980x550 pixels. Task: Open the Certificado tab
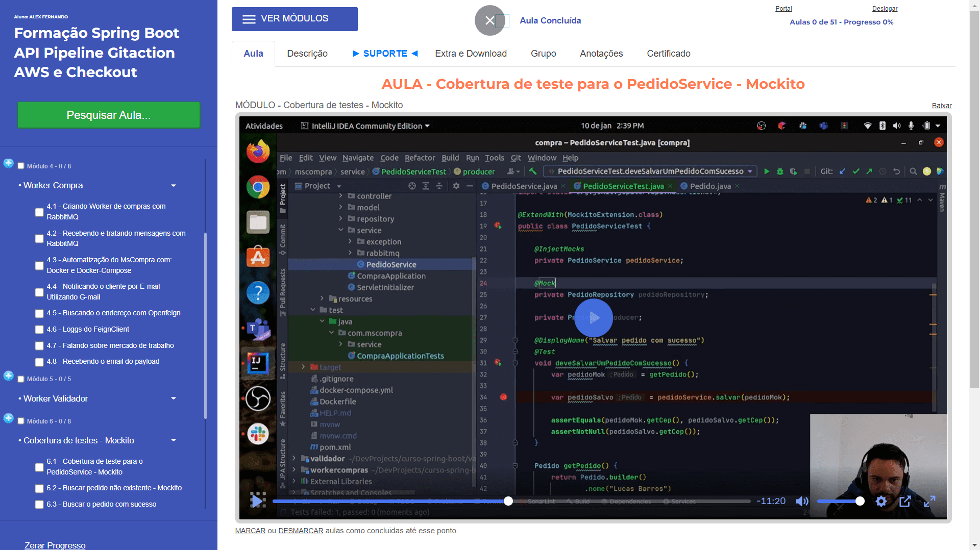pyautogui.click(x=669, y=54)
